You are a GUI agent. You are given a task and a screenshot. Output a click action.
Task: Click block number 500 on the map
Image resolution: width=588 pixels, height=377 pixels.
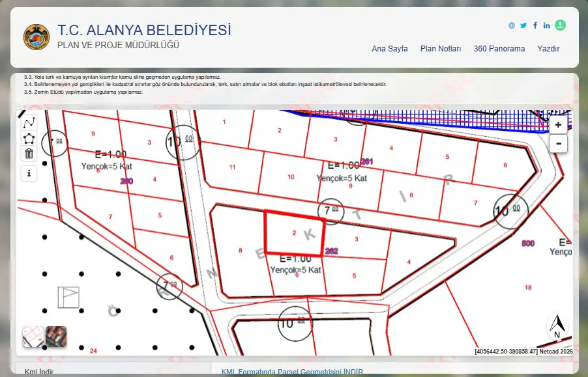tap(528, 244)
